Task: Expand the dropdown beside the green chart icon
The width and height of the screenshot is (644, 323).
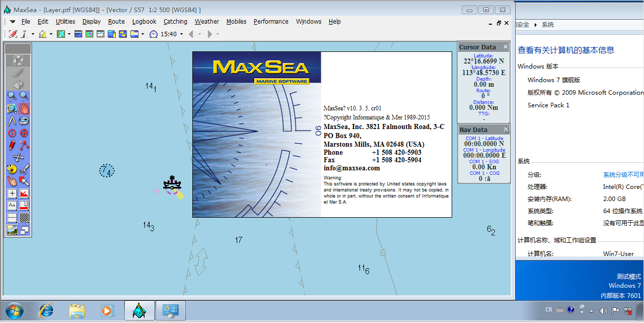Action: click(69, 34)
